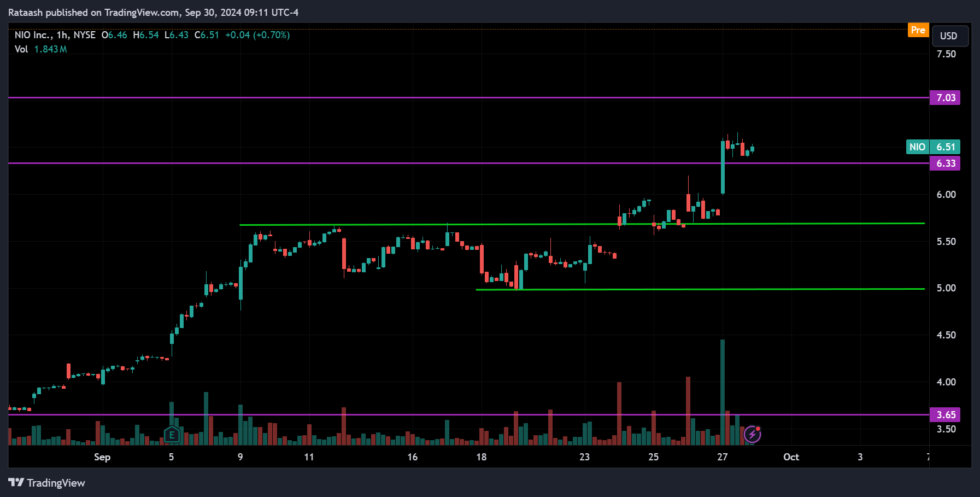Click the 18 date label on time axis
Viewport: 980px width, 497px height.
coord(481,457)
